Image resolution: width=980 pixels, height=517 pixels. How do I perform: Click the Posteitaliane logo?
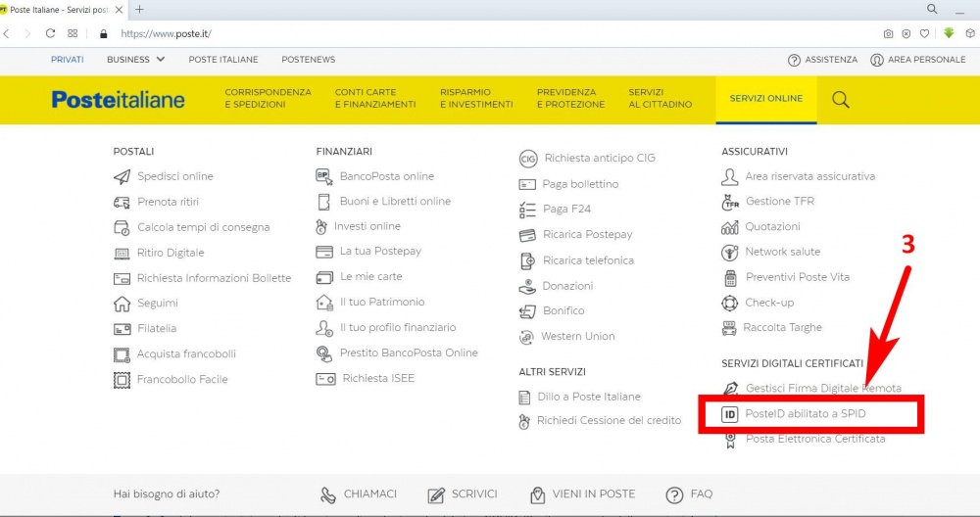click(x=119, y=99)
